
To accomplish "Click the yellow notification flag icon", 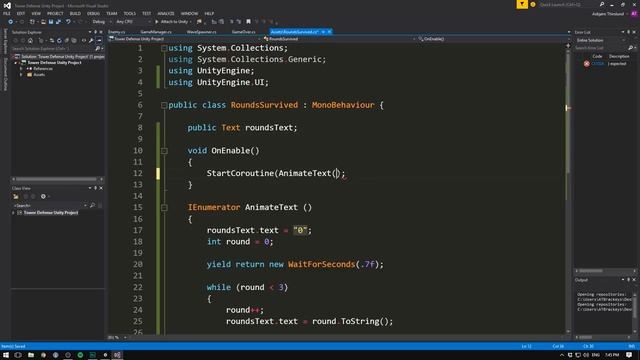I will [x=522, y=4].
